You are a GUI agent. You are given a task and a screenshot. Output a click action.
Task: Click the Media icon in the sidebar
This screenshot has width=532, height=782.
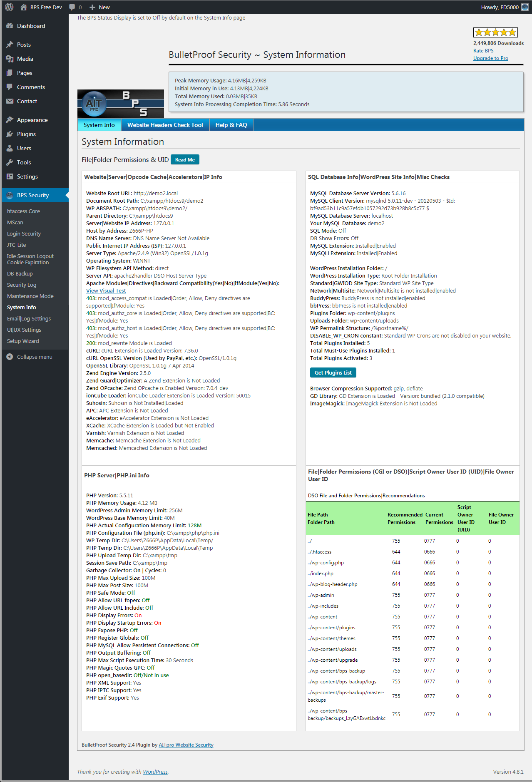[10, 59]
